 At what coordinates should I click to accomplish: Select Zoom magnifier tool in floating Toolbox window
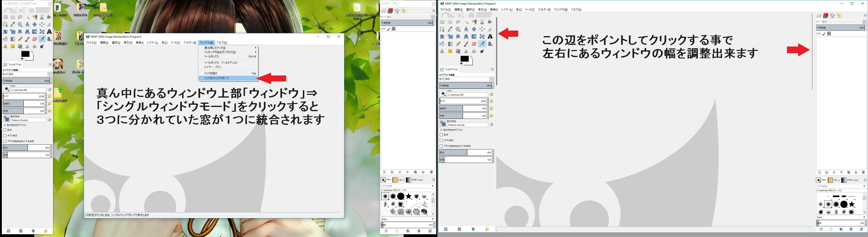tap(20, 24)
